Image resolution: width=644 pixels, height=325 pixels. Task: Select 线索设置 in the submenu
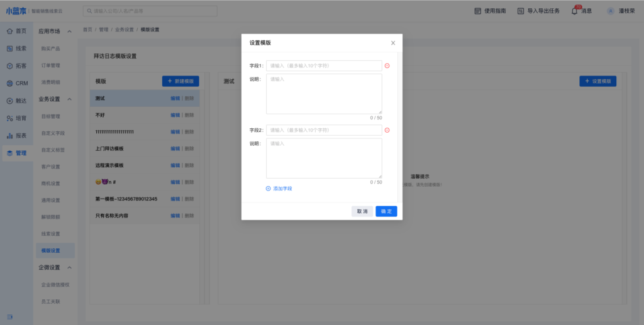pyautogui.click(x=50, y=234)
